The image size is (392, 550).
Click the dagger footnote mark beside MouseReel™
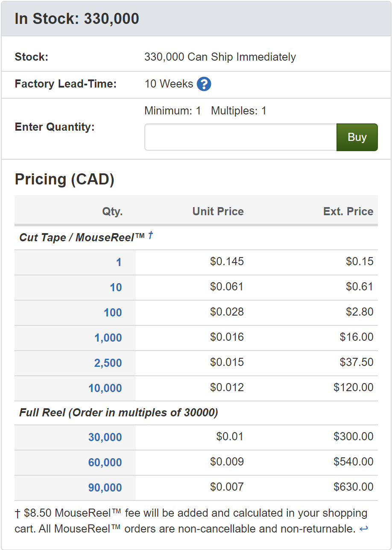point(150,236)
